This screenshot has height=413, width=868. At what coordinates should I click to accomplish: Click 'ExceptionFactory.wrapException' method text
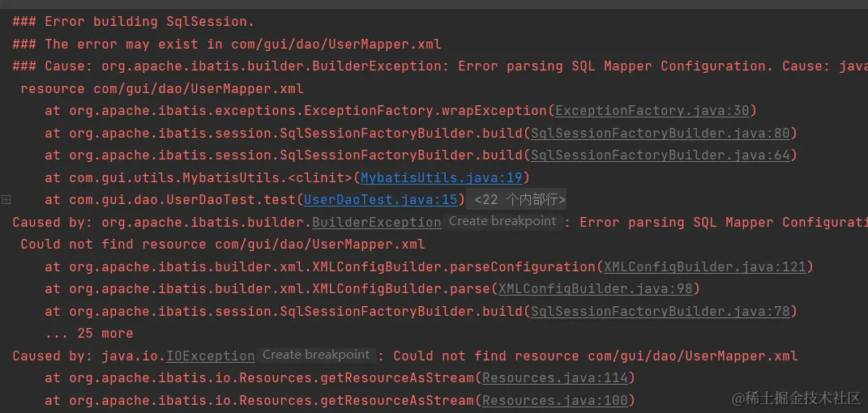pyautogui.click(x=426, y=111)
